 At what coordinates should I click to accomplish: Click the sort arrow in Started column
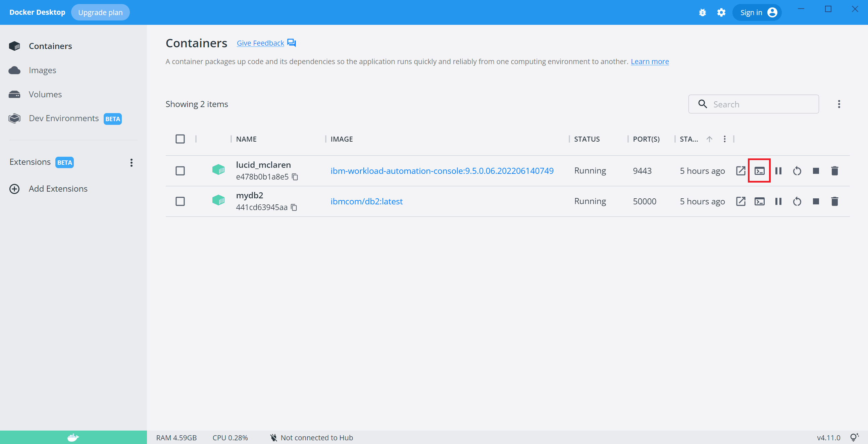tap(709, 139)
